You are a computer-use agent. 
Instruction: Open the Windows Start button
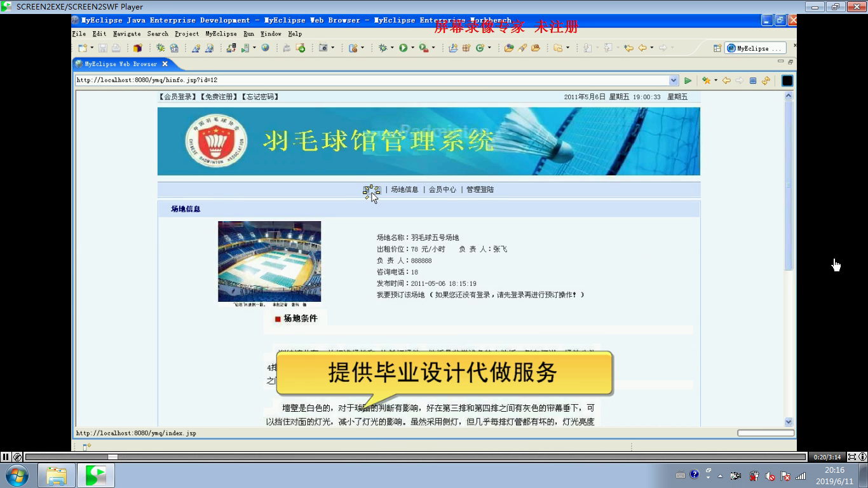click(x=17, y=475)
